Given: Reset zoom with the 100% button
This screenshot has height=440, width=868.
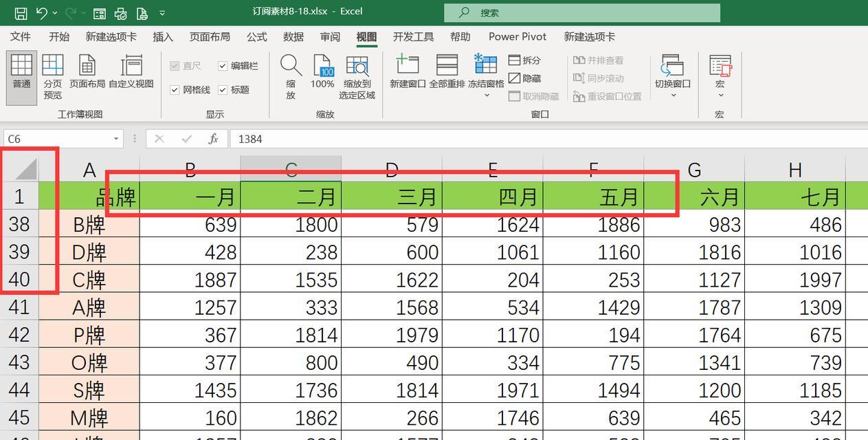Looking at the screenshot, I should [x=322, y=72].
